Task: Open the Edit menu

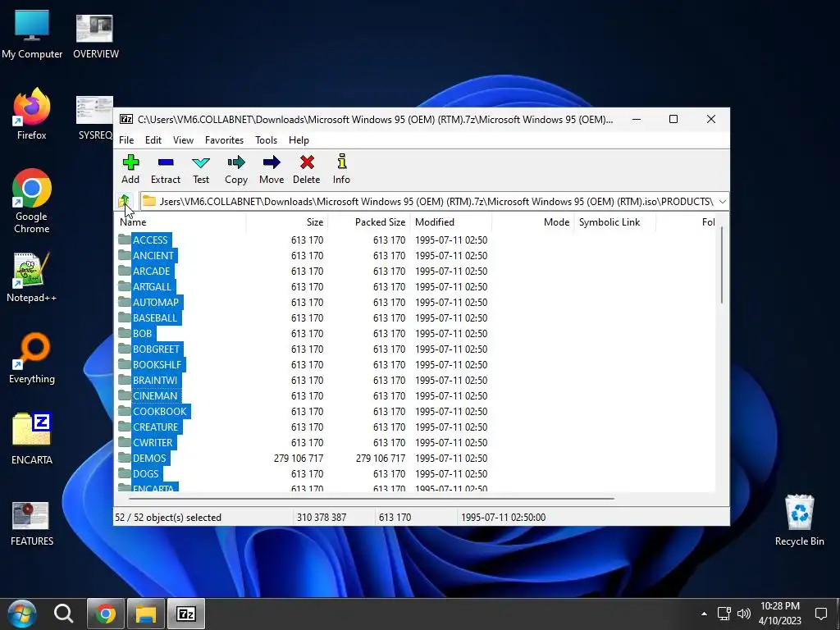Action: coord(153,139)
